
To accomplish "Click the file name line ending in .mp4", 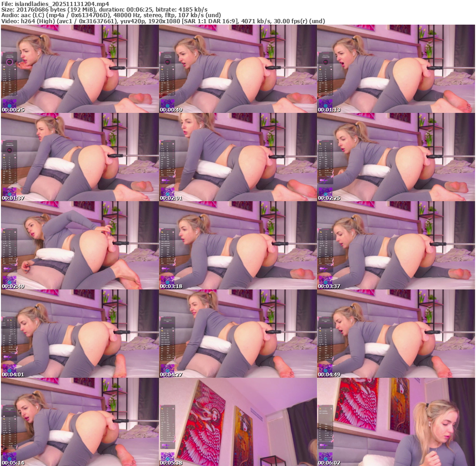I will [55, 4].
